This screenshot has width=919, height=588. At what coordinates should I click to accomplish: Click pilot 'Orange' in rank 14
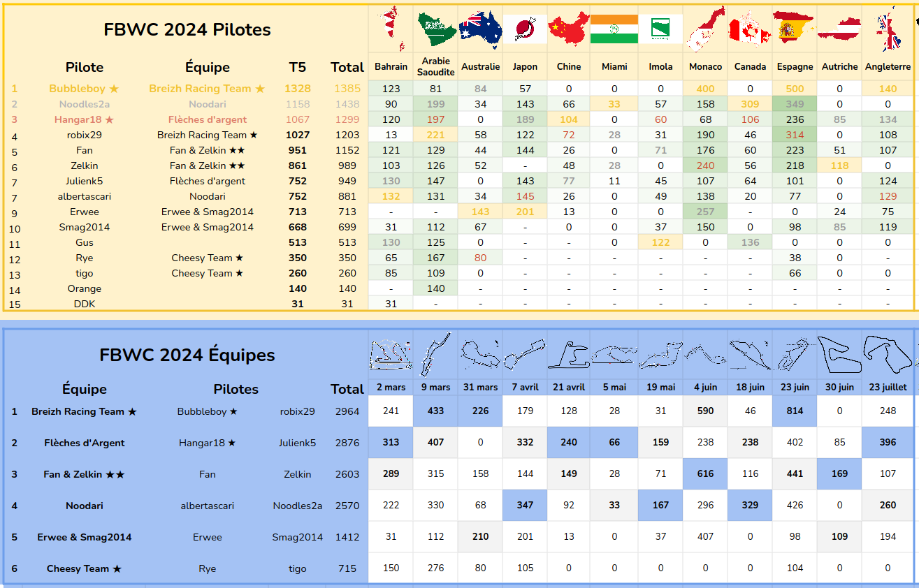[x=84, y=288]
